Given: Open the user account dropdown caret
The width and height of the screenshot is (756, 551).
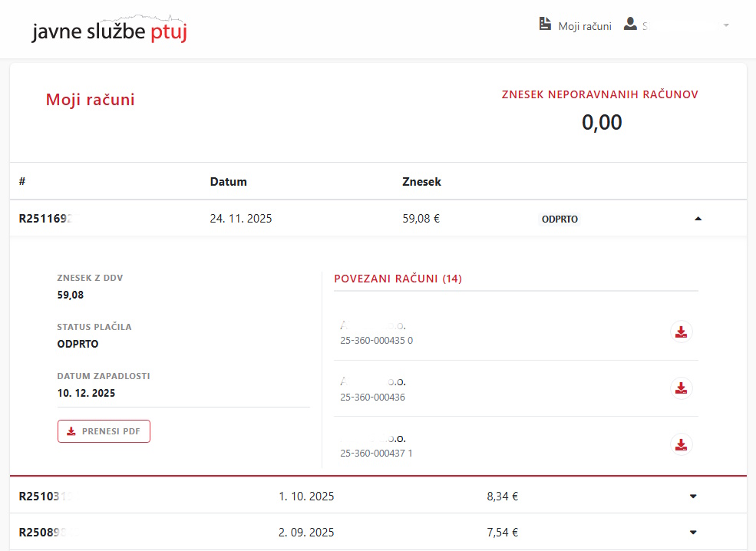Looking at the screenshot, I should point(725,25).
